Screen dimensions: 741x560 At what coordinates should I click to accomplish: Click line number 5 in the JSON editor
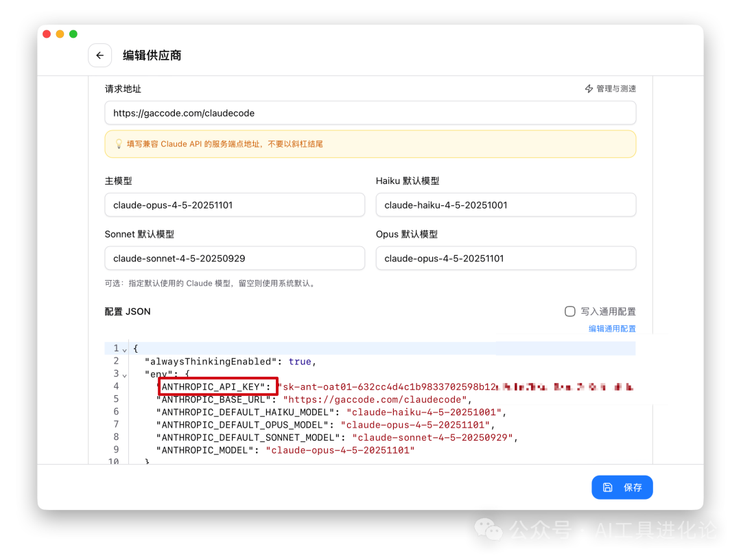click(x=115, y=399)
